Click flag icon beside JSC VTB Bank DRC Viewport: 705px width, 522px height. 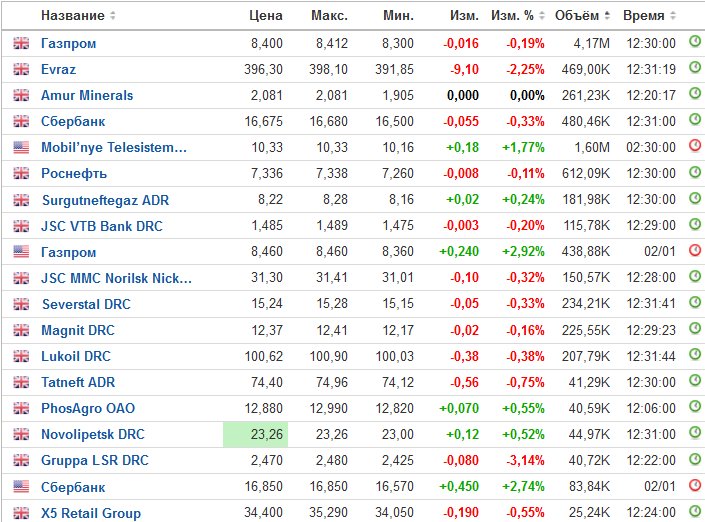tap(21, 226)
